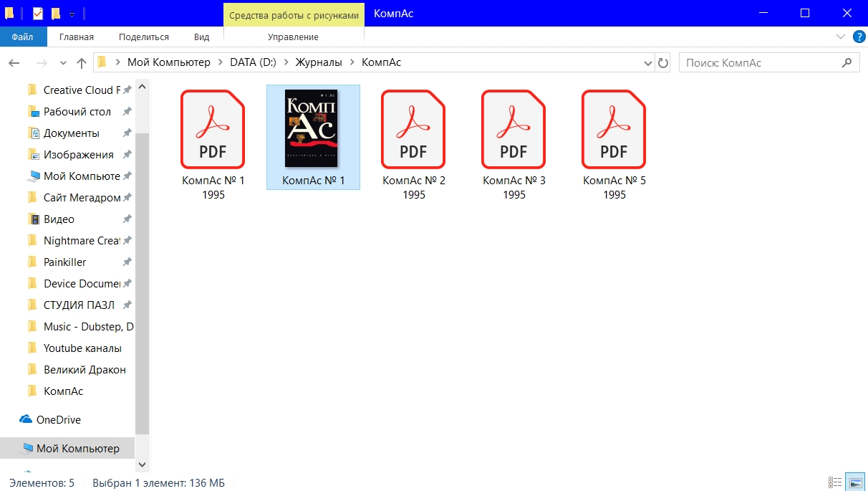
Task: Click the Средства работы с рисунками tab header
Action: click(x=294, y=14)
